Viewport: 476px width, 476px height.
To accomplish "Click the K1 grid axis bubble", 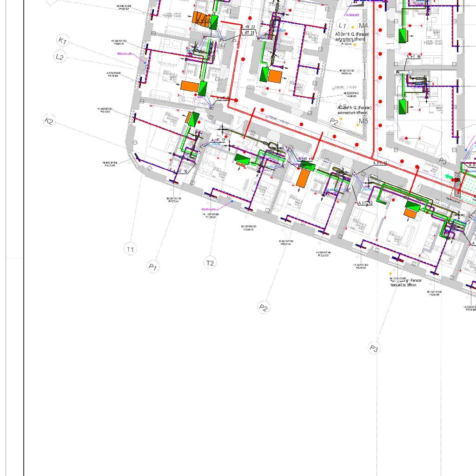I will click(x=62, y=41).
